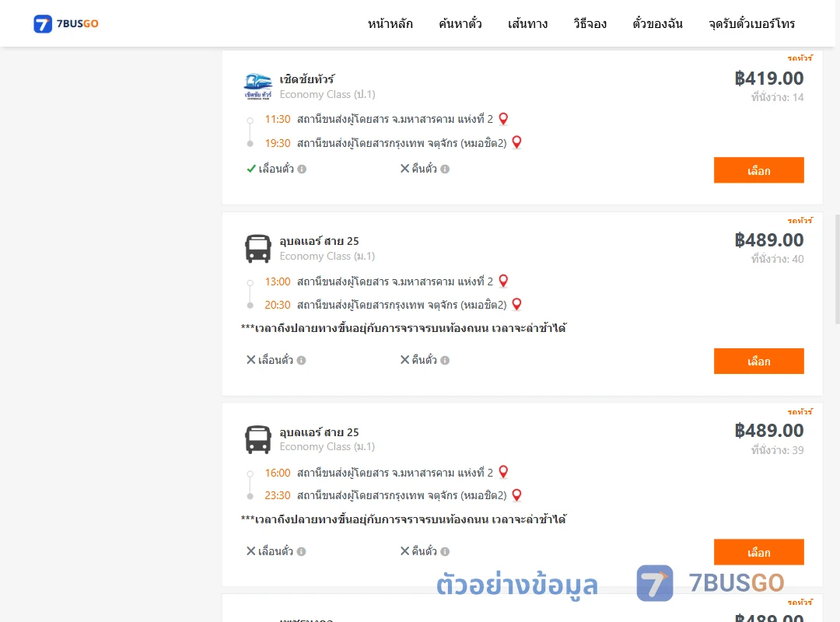
Task: Click X mark beside เลื่อนตั๋ว on 13:00 trip
Action: click(250, 360)
